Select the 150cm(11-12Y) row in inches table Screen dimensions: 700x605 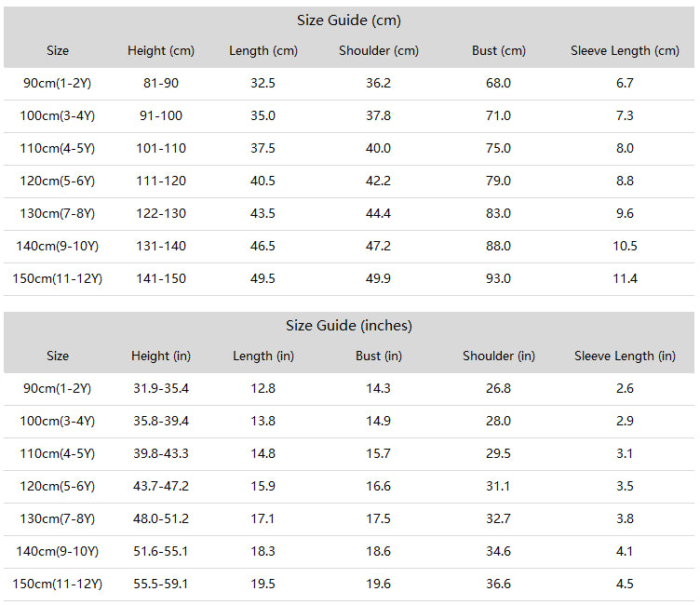349,585
